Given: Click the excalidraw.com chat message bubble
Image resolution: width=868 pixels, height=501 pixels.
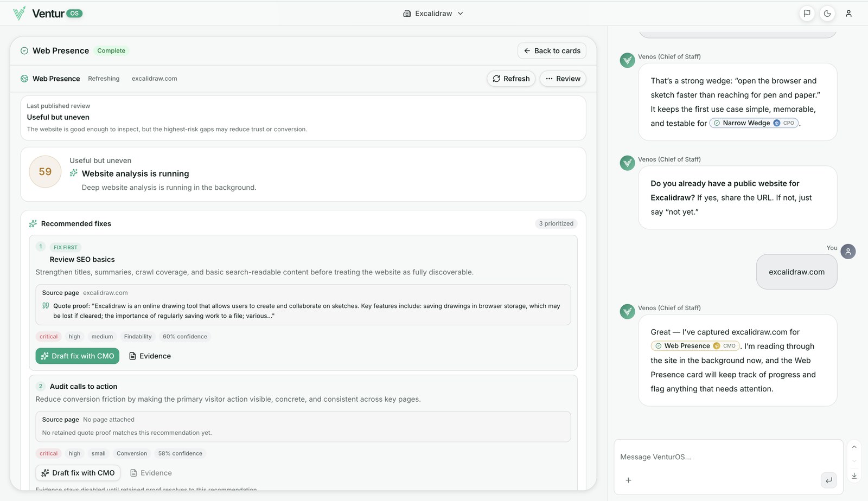Looking at the screenshot, I should pos(796,272).
